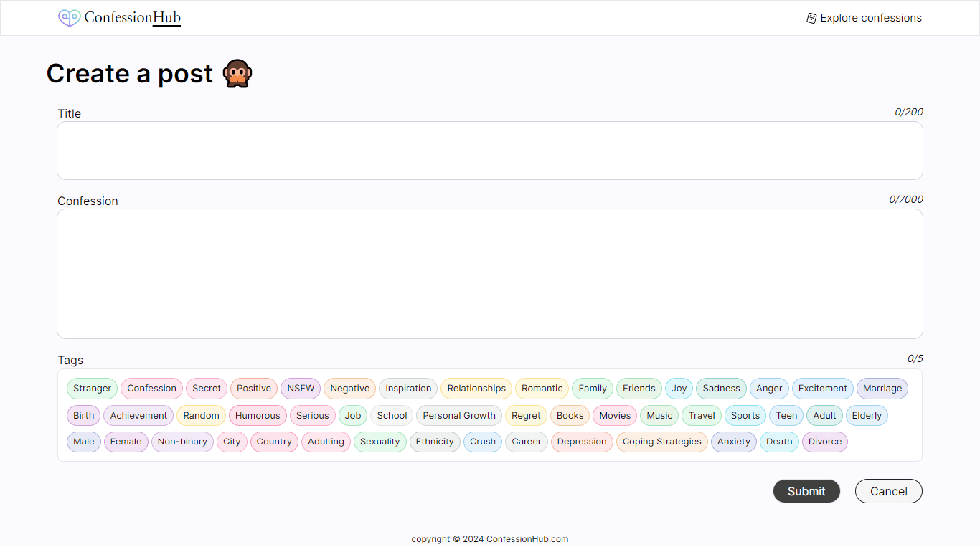Enable the Relationships tag
The width and height of the screenshot is (980, 547).
(476, 388)
